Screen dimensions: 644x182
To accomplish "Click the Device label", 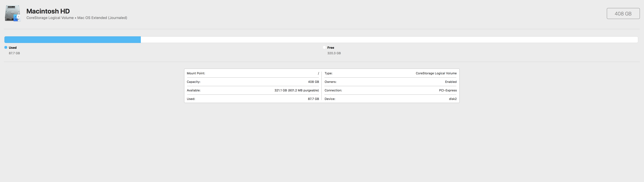I will coord(330,99).
